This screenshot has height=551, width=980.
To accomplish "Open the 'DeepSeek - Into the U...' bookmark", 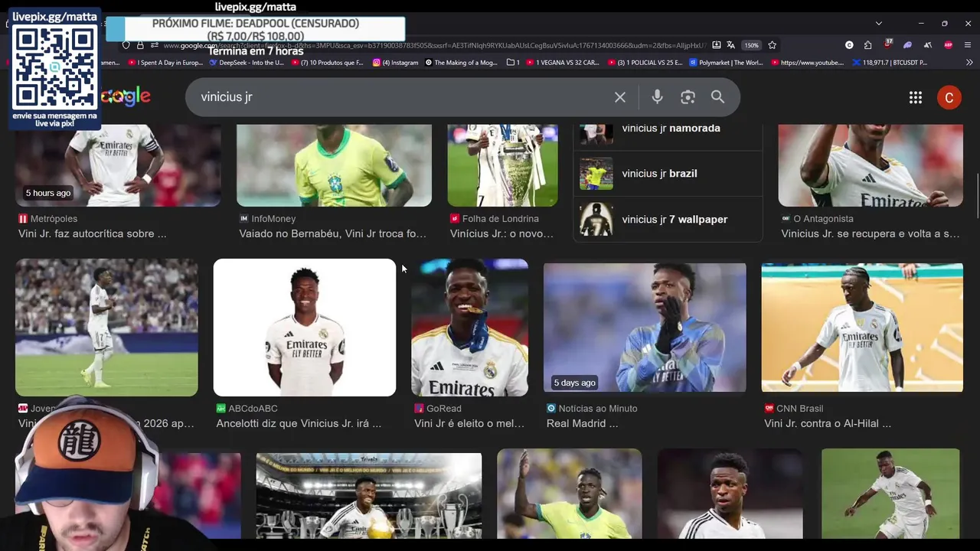I will [247, 63].
